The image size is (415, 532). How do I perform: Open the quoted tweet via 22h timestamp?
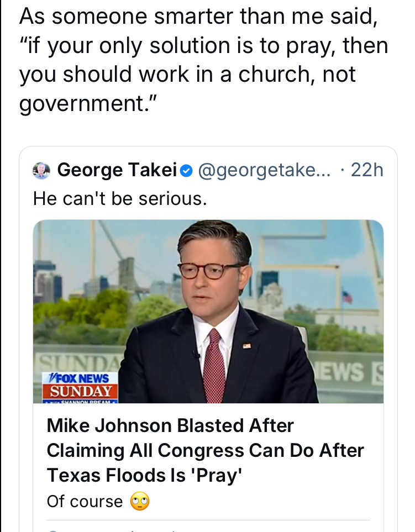tap(367, 171)
